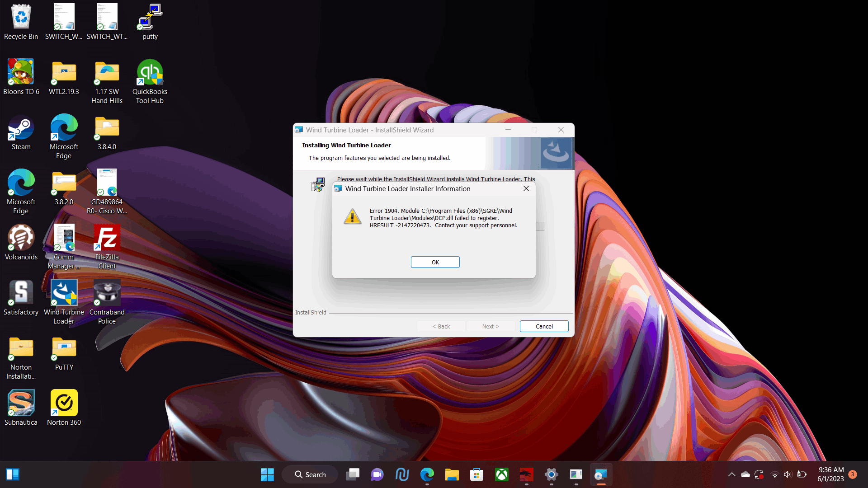
Task: Select FileZilla Client shortcut
Action: [107, 247]
